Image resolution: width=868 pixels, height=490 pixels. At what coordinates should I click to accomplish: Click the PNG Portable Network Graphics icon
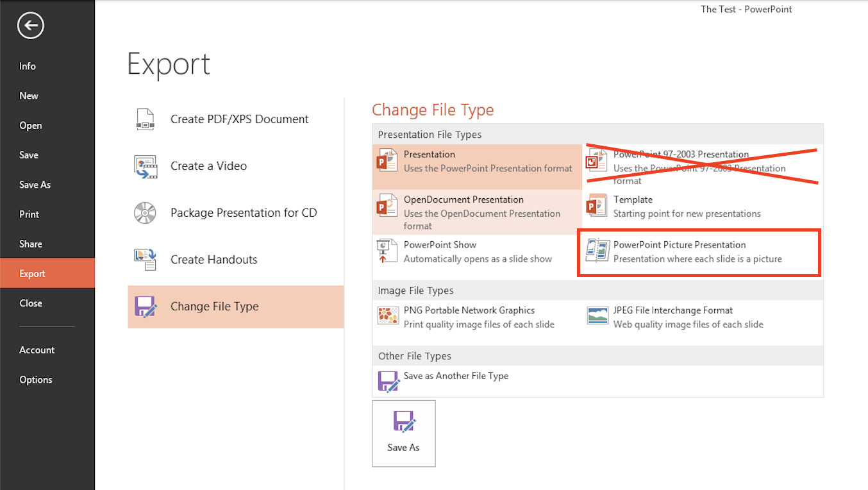(388, 316)
